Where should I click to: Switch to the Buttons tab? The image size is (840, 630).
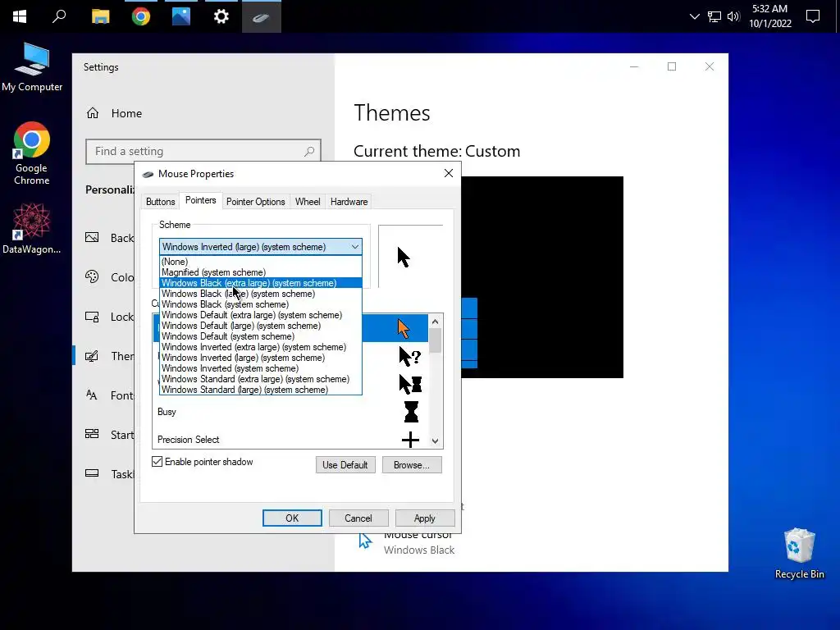(160, 202)
